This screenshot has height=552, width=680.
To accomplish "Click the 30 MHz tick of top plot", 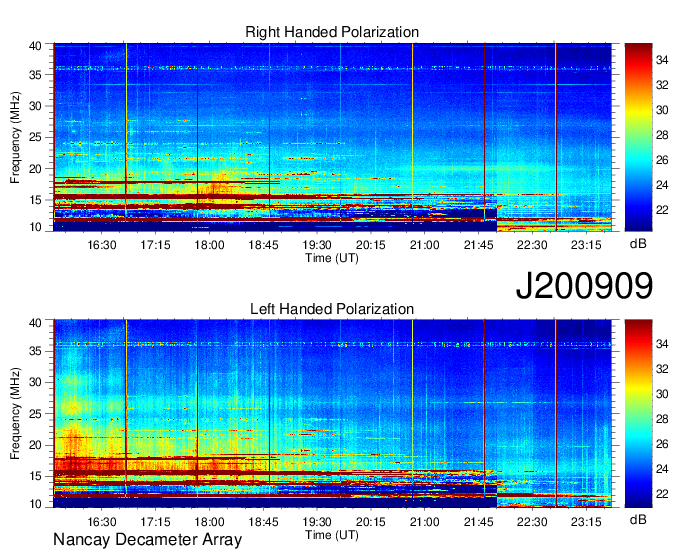I will 36,106.
